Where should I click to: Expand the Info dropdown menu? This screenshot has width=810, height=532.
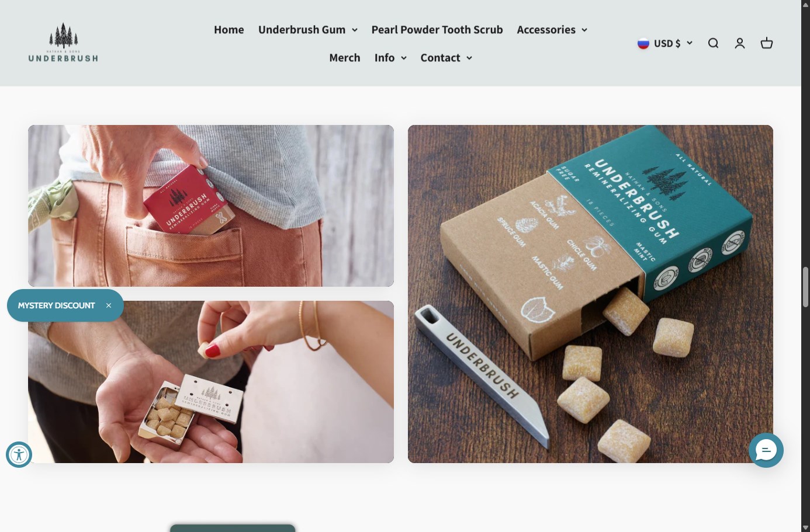(390, 58)
